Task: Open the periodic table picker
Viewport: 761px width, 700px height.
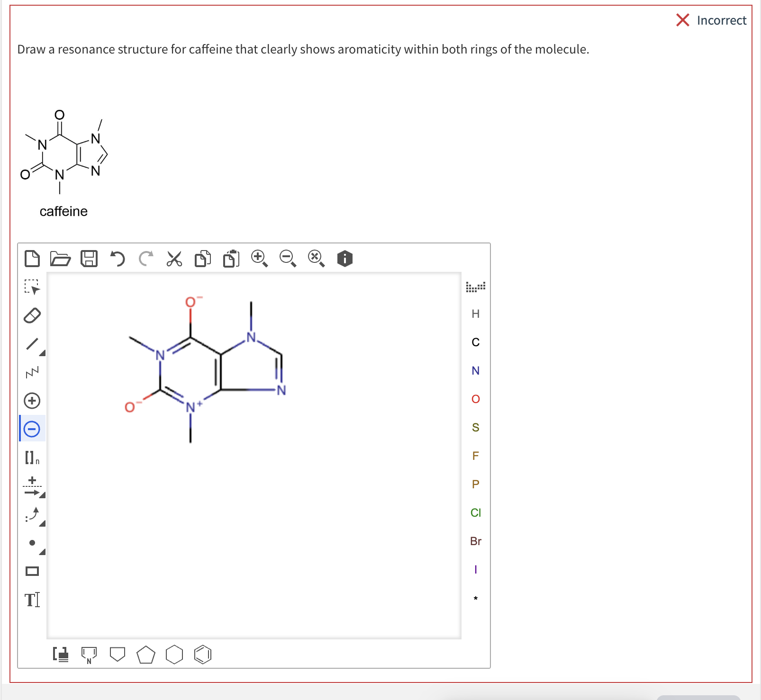Action: point(476,287)
